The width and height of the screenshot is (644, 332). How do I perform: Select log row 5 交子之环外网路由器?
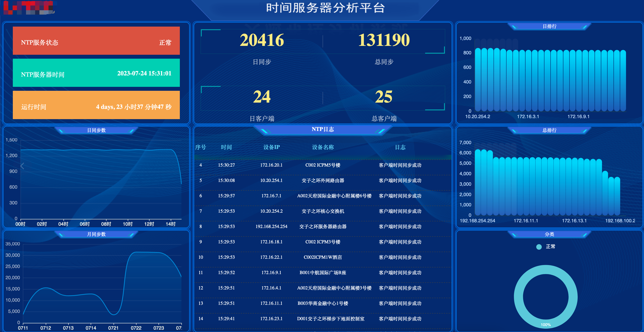coord(323,181)
